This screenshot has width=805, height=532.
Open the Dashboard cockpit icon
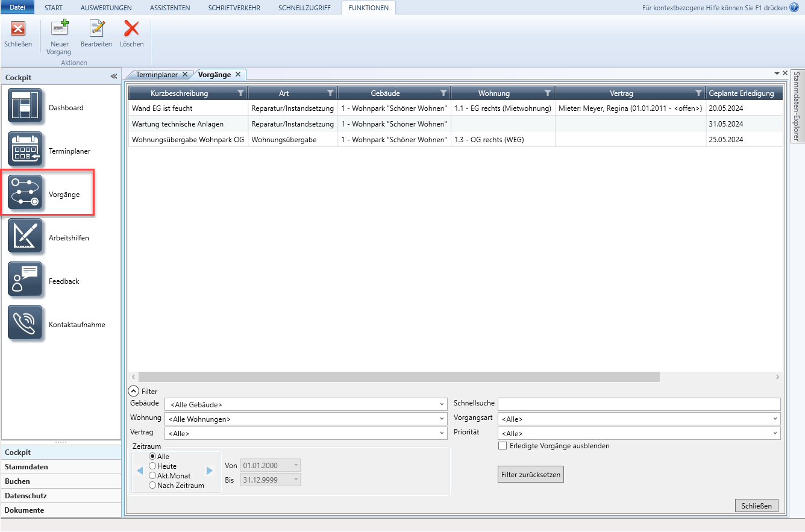(x=25, y=107)
